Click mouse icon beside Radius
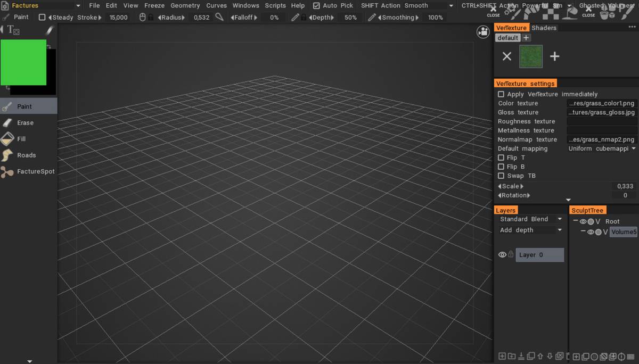Screen dimensions: 639x364 pos(142,17)
